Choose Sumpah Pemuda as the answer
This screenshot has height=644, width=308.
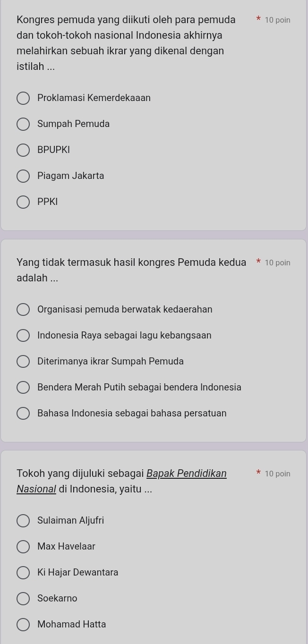coord(23,124)
